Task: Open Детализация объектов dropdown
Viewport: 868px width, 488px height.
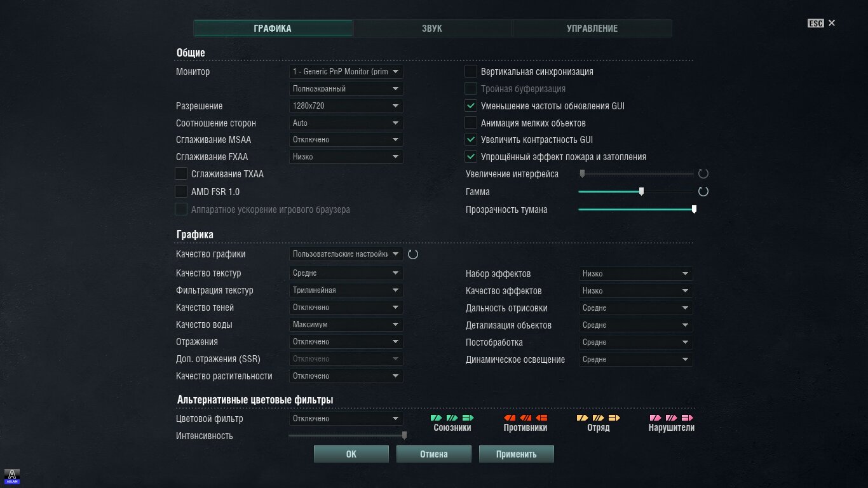Action: pos(636,325)
